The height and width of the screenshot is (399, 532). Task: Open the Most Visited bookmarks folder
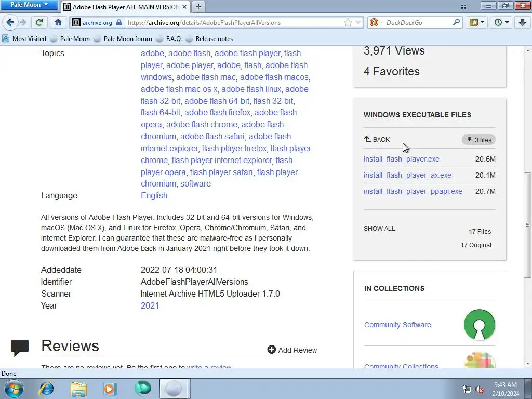click(24, 38)
